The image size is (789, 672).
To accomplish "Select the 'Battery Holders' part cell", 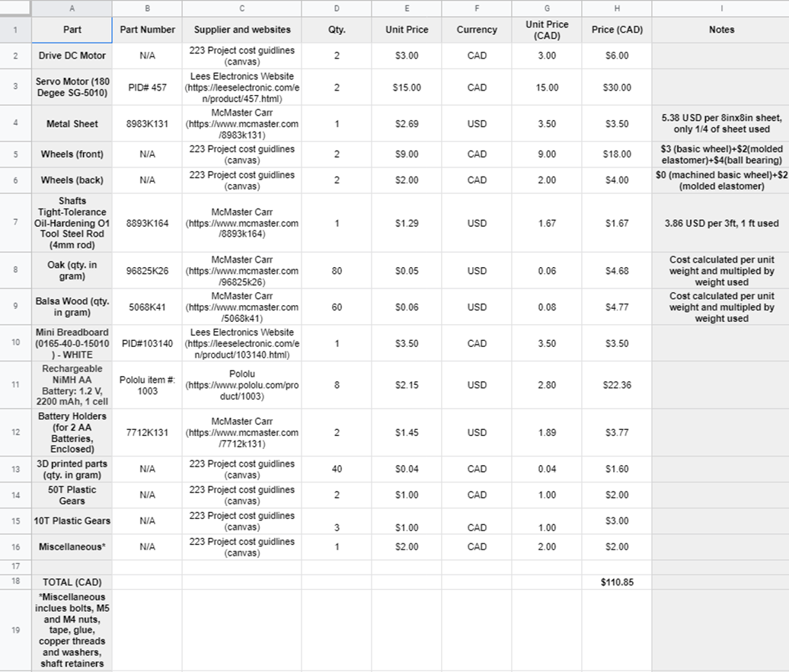I will 72,432.
